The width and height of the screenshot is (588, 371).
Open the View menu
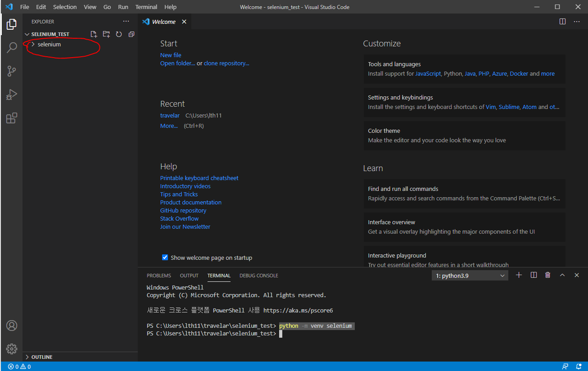[x=90, y=7]
